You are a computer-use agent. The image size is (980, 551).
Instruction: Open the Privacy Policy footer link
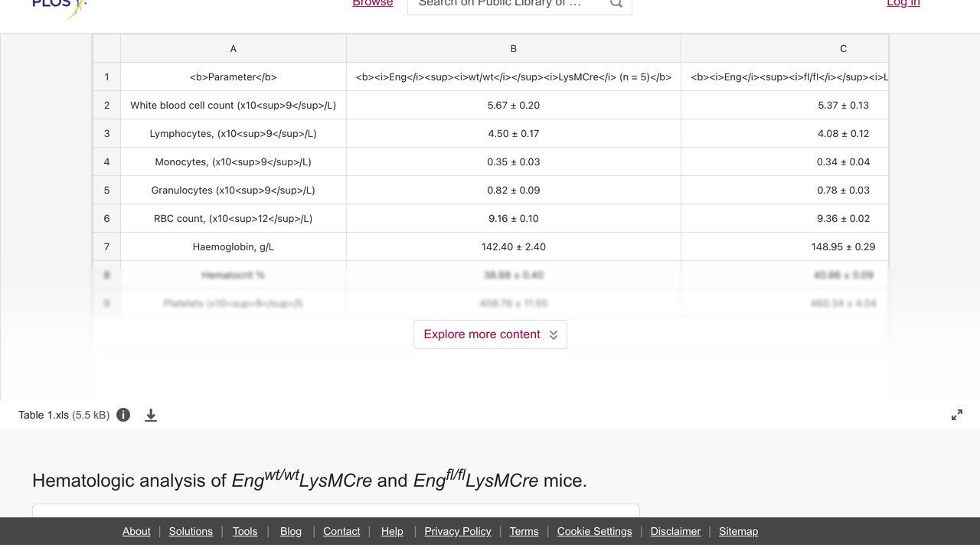[458, 531]
